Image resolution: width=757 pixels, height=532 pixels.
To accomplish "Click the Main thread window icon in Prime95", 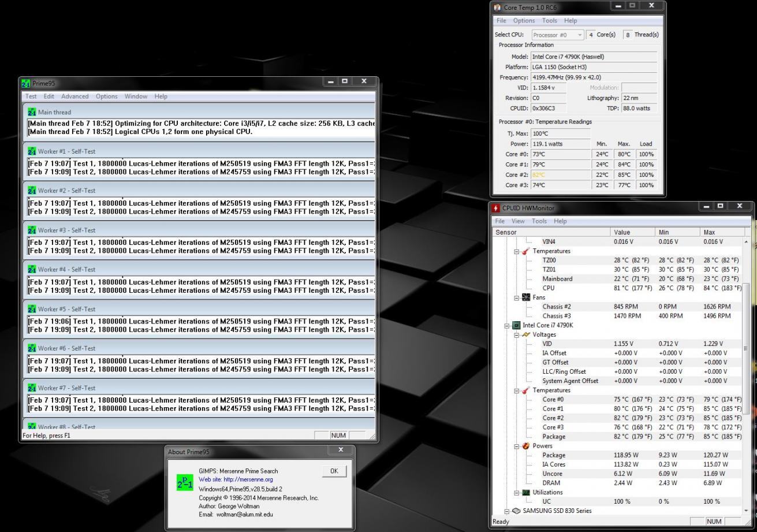I will tap(32, 112).
